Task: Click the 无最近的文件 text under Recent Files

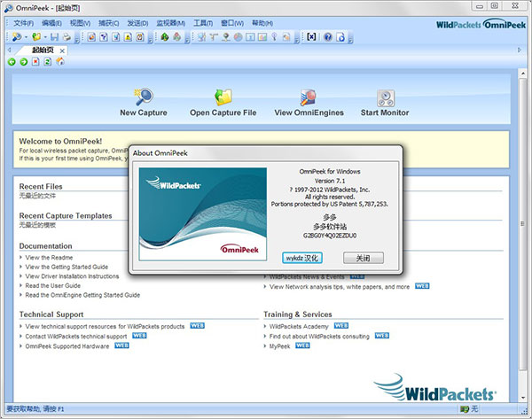Action: pos(37,196)
